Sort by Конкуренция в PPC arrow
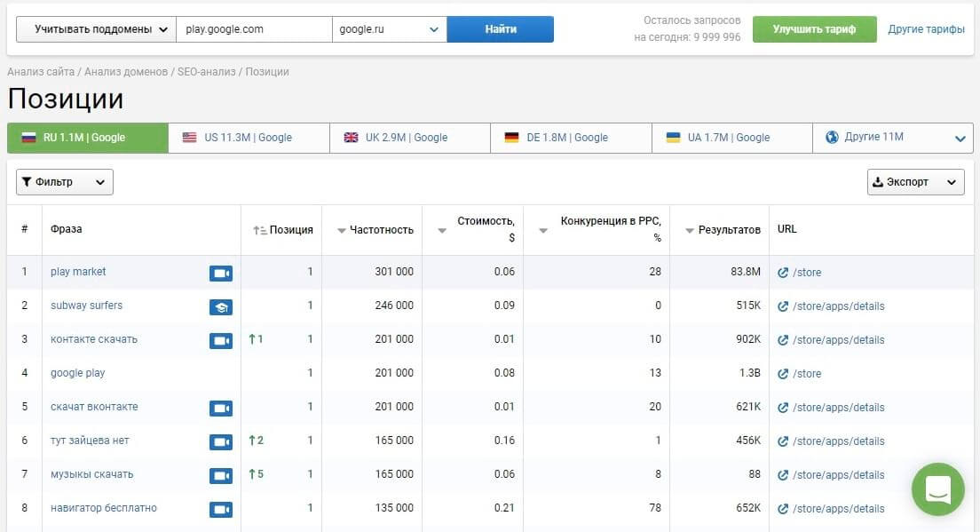Viewport: 980px width, 532px height. coord(543,231)
